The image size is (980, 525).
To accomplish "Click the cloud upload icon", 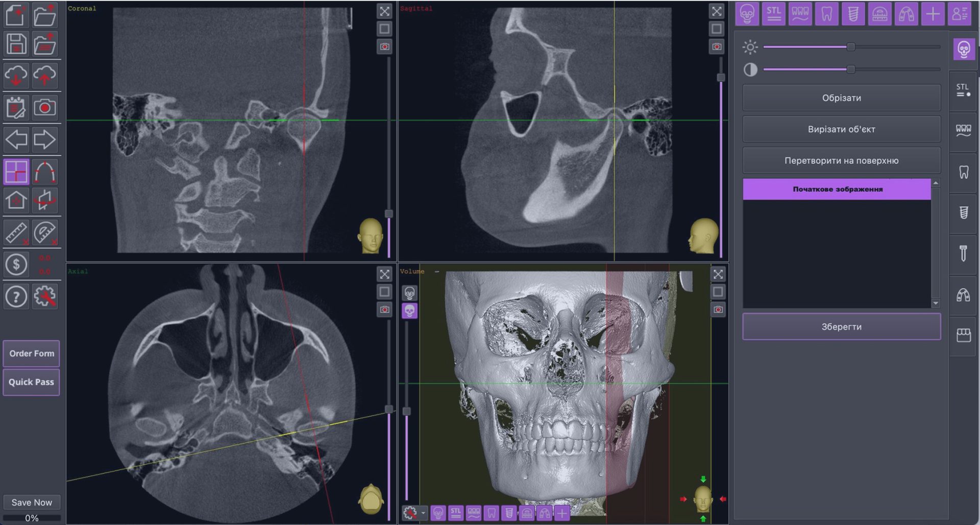I will (x=45, y=76).
